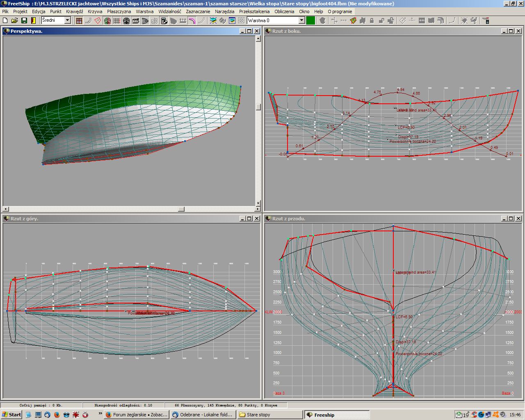
Task: Click the four-squares icon before the layer box
Action: pos(241,21)
